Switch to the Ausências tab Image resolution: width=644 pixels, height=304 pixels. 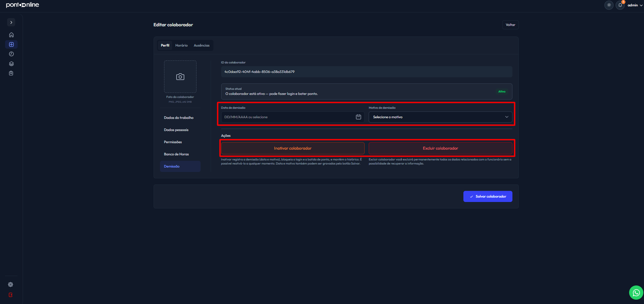202,45
